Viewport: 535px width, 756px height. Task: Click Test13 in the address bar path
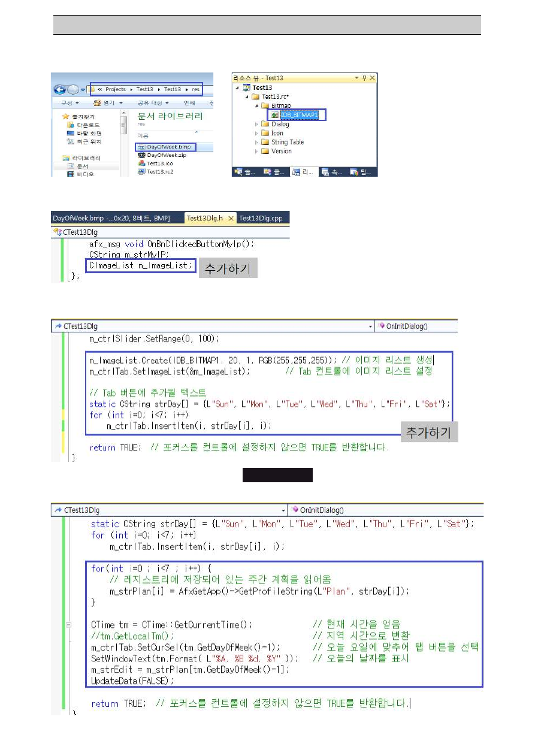pos(144,89)
